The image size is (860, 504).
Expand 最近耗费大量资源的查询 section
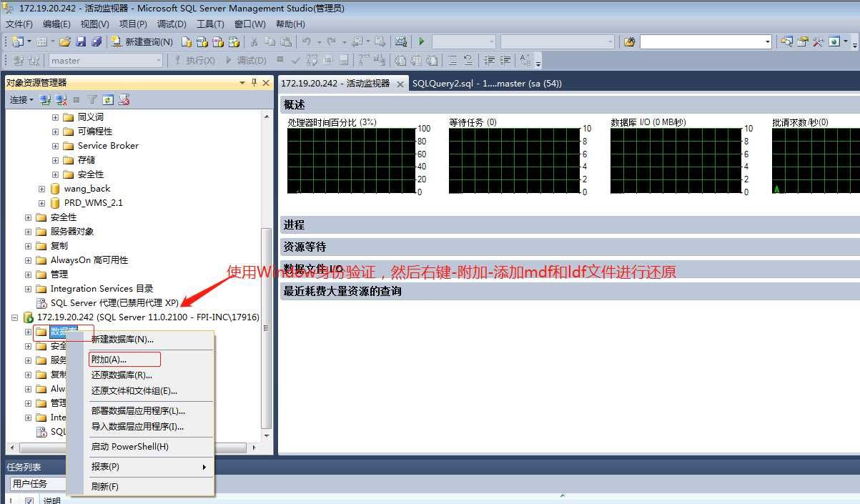(x=570, y=292)
